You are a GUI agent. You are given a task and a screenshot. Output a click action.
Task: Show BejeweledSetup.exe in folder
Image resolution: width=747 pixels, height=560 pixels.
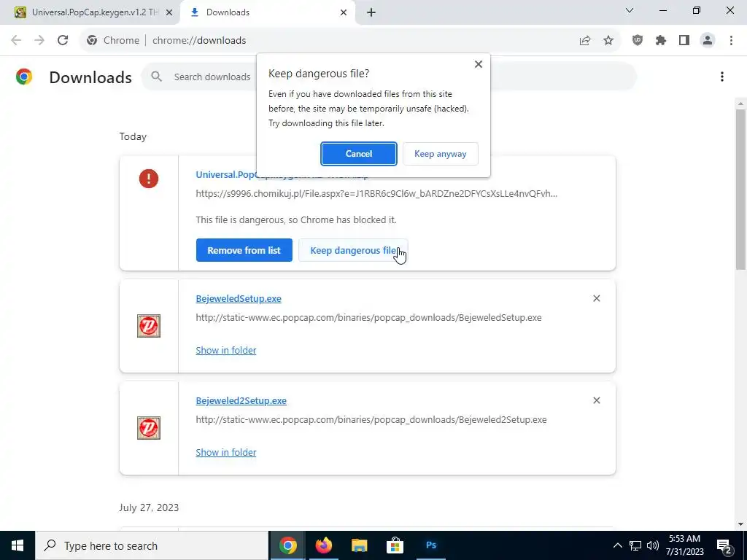tap(226, 350)
